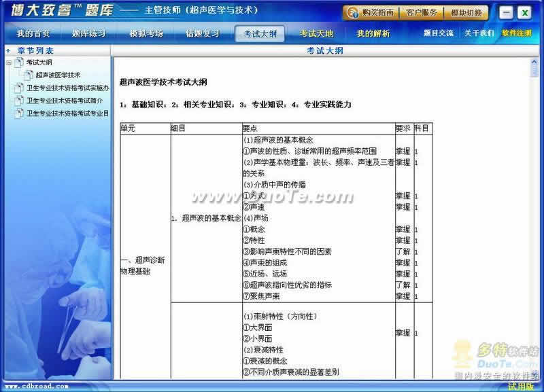Click the plus icon beside 章节列表 header

click(x=7, y=50)
